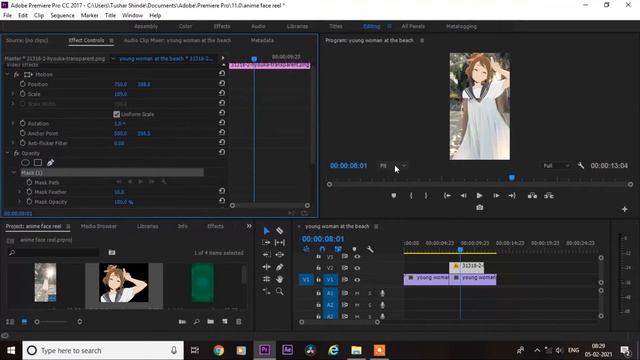This screenshot has width=640, height=360.
Task: Reset the Position parameter
Action: coord(222,83)
